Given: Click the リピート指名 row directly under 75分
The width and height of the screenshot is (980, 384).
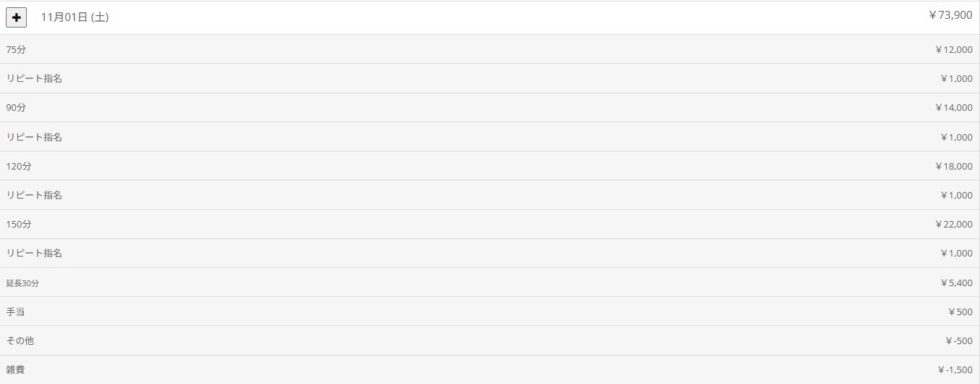Looking at the screenshot, I should coord(34,78).
